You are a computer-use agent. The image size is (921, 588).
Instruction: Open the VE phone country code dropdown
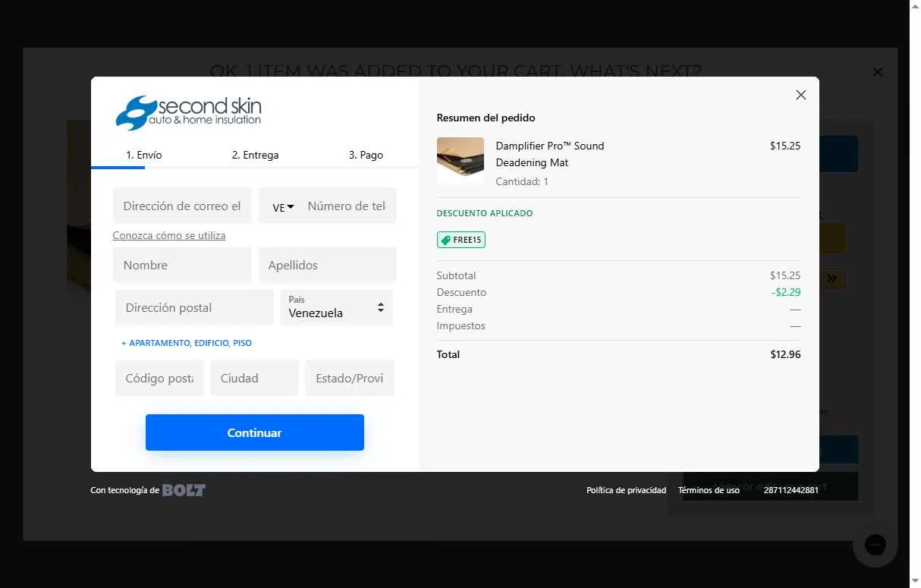click(x=283, y=207)
